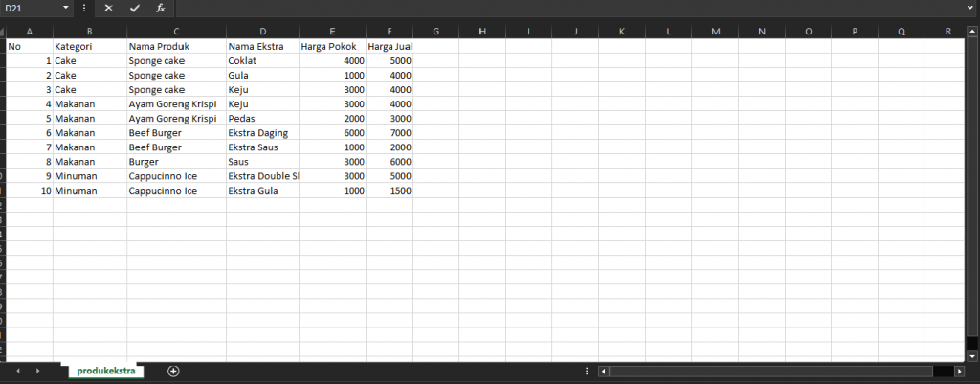This screenshot has height=384, width=980.
Task: Click the three-dot handle beside Name Box
Action: pos(85,8)
